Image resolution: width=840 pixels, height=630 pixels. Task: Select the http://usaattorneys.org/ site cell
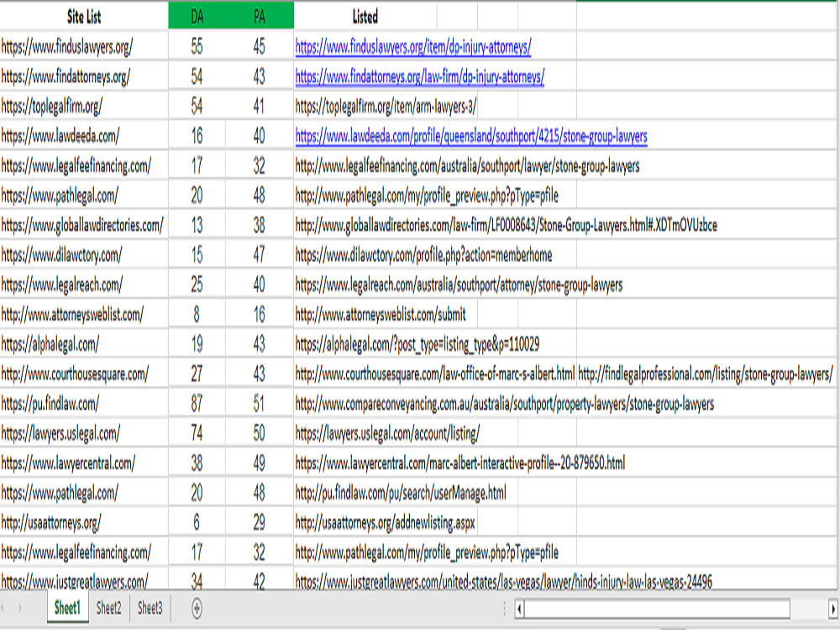tap(83, 522)
